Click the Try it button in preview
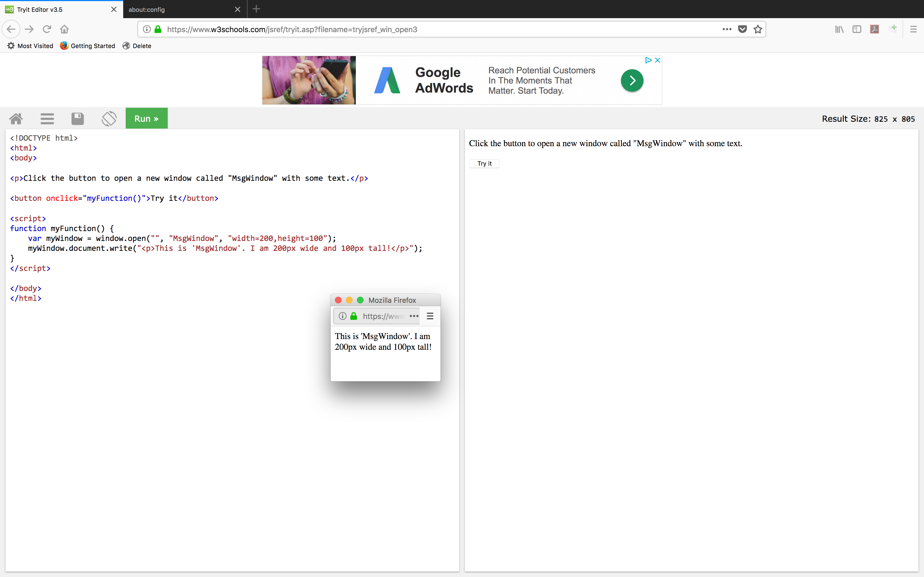The image size is (924, 577). [x=484, y=163]
